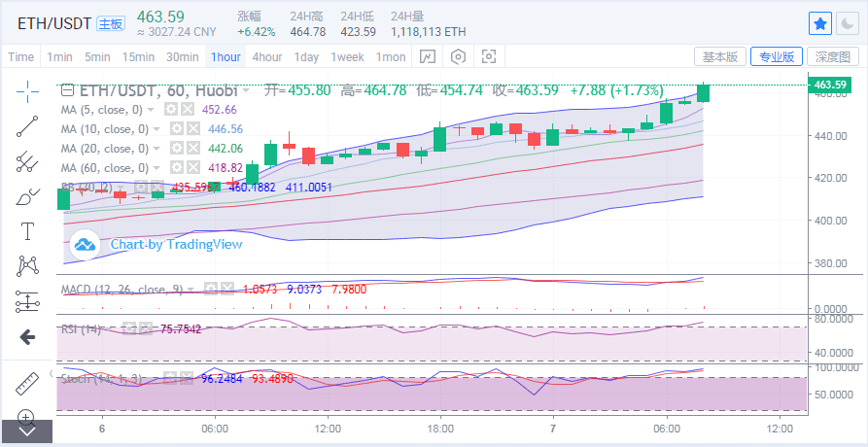This screenshot has width=868, height=447.
Task: Open the XABCD pattern tool
Action: [x=27, y=266]
